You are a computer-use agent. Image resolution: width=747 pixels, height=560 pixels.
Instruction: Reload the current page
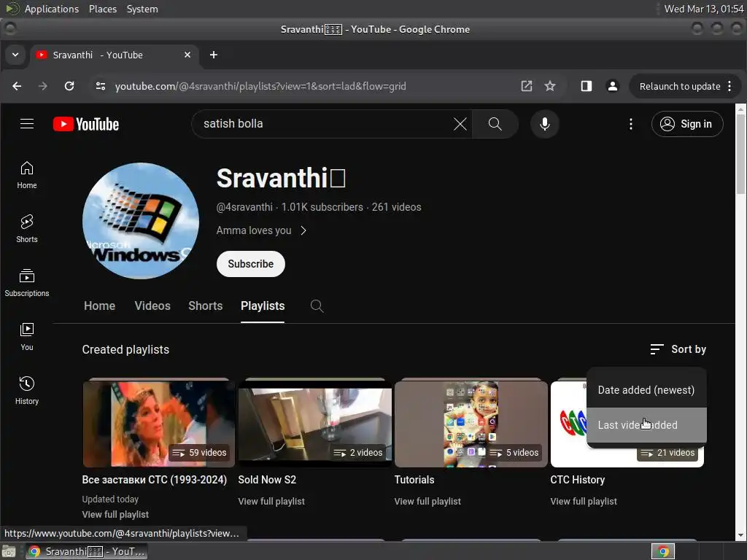coord(69,86)
